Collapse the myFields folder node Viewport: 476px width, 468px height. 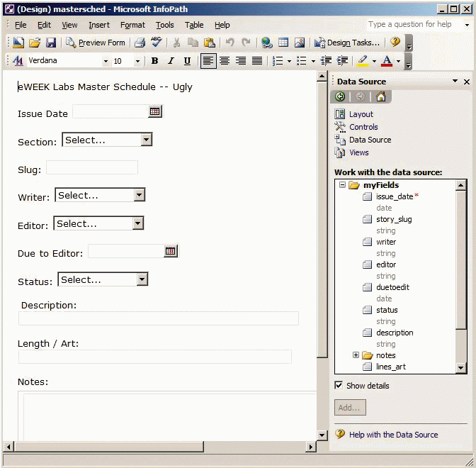(342, 185)
